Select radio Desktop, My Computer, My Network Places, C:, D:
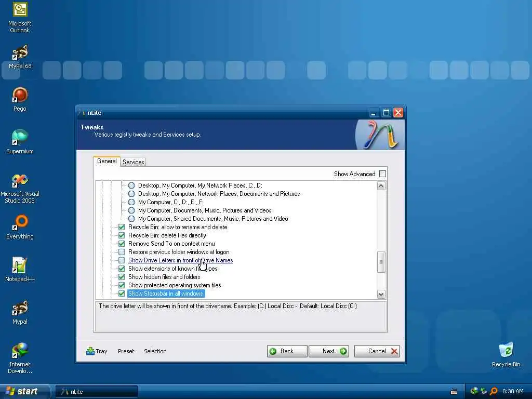 click(x=131, y=185)
